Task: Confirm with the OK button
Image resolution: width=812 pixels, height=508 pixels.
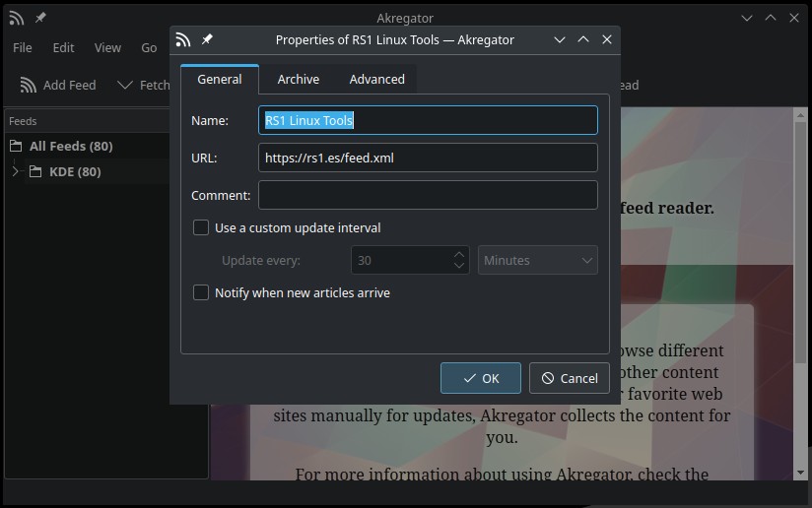Action: pos(481,378)
